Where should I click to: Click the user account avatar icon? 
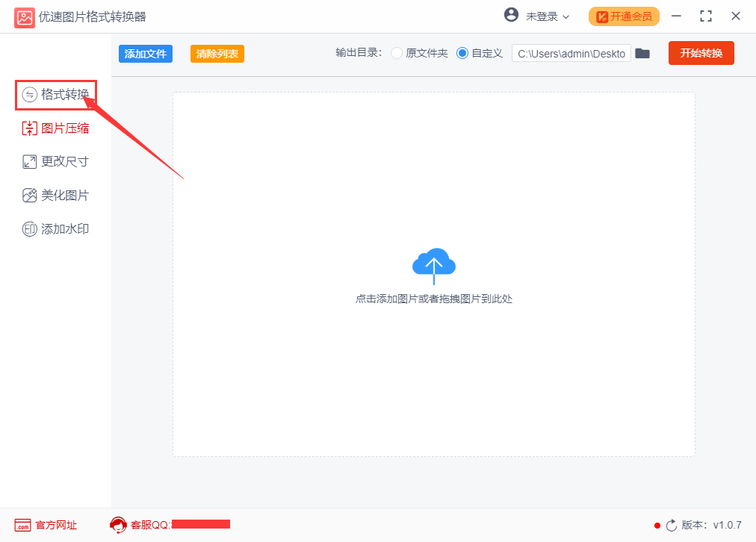[512, 15]
